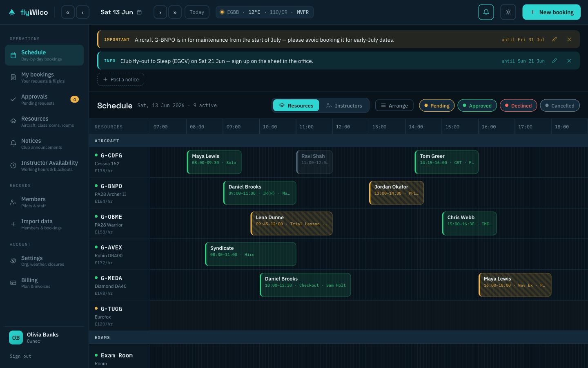Open Daniel Brooks 09:00 IR(R) booking

260,193
